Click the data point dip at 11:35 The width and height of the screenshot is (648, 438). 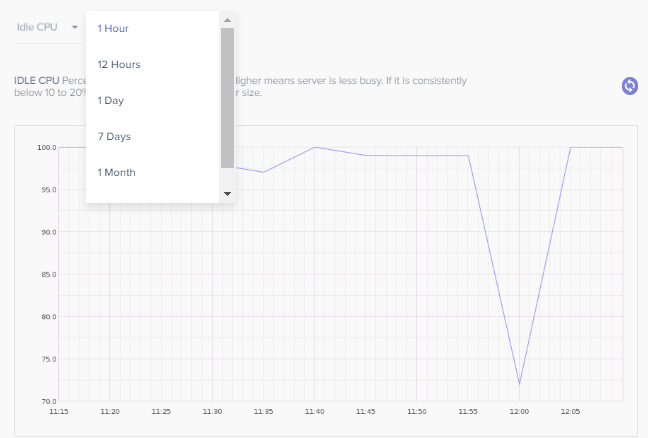coord(263,172)
